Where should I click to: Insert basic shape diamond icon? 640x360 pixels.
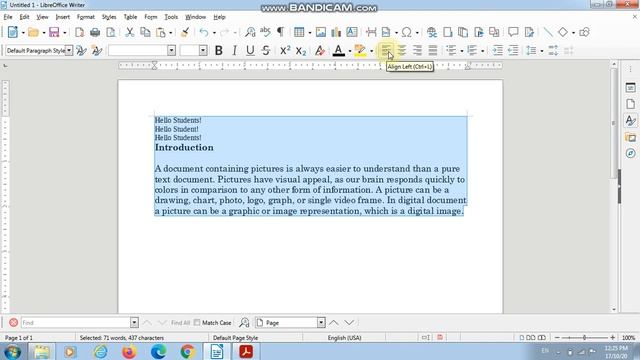[563, 32]
